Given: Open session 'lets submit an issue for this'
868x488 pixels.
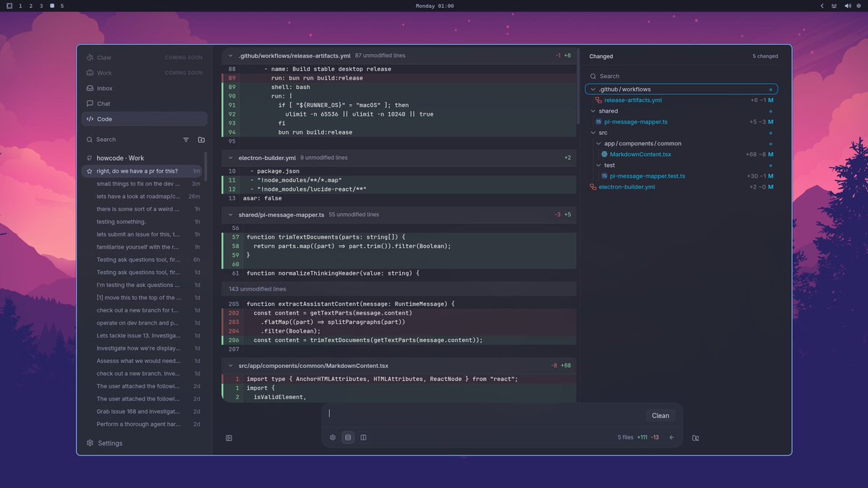Looking at the screenshot, I should (x=143, y=234).
